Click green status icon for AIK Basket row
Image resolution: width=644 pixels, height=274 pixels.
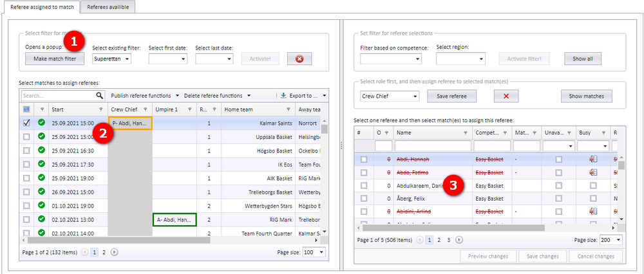pyautogui.click(x=41, y=178)
